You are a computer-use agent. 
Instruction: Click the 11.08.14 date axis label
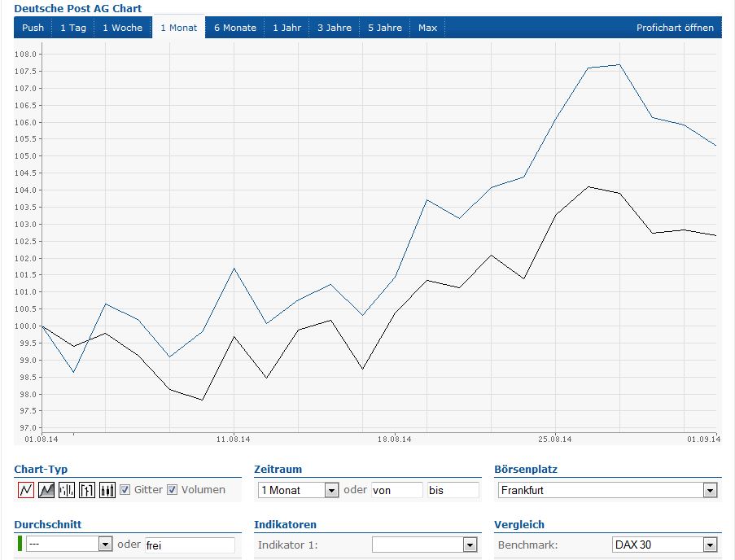[x=234, y=439]
